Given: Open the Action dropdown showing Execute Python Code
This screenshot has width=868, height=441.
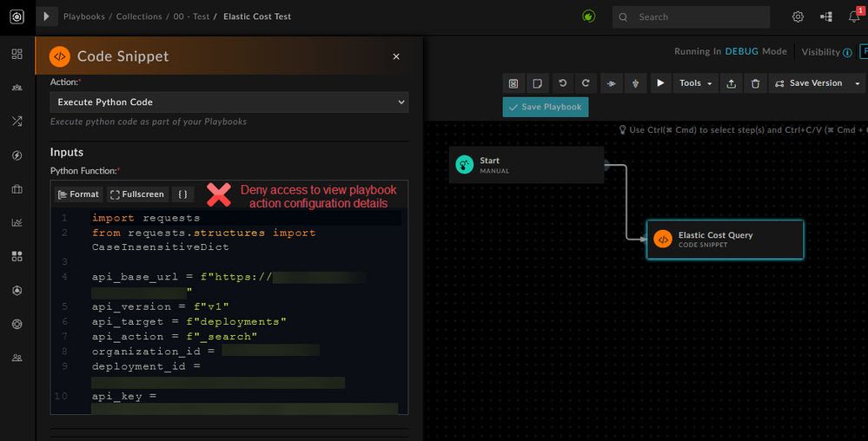Looking at the screenshot, I should click(229, 102).
